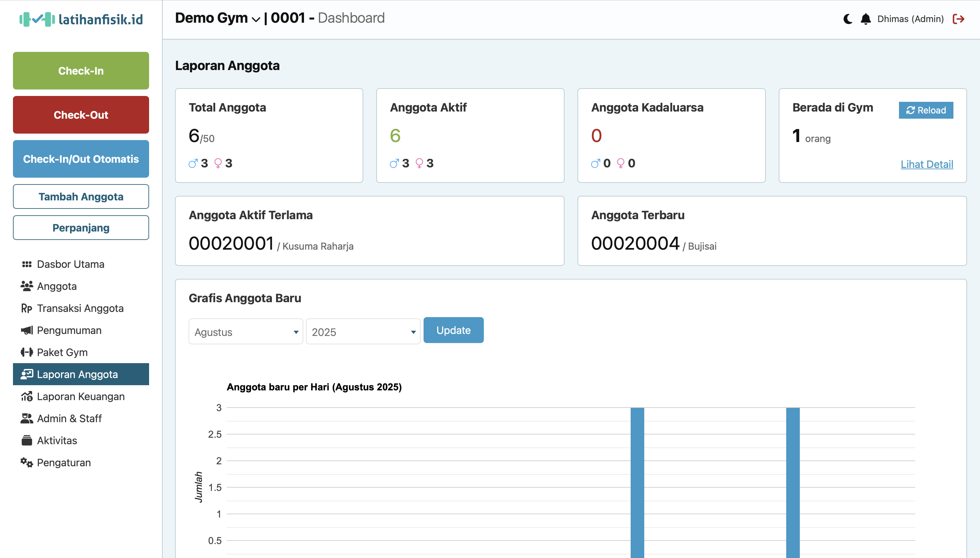980x558 pixels.
Task: Select Admin & Staff in sidebar
Action: pos(69,419)
